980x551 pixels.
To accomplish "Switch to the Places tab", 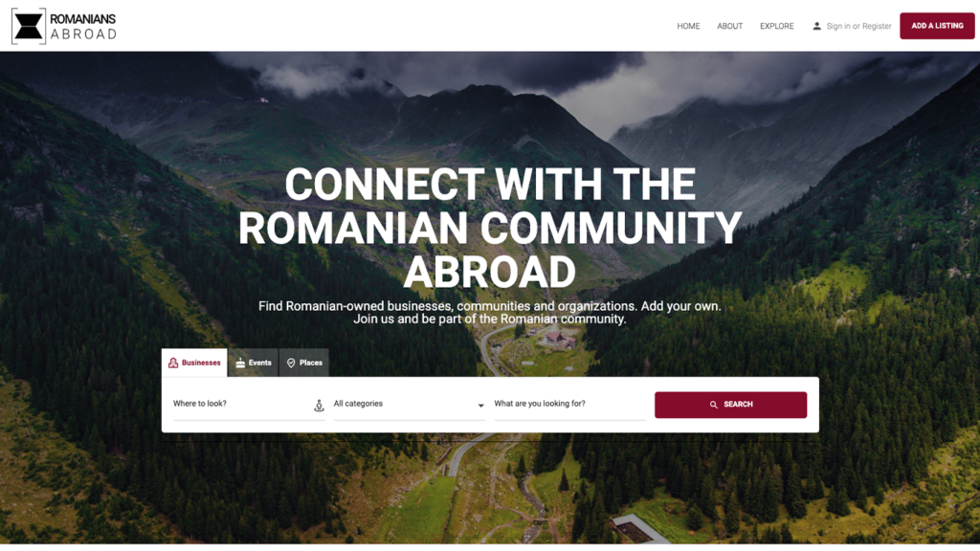I will click(304, 363).
